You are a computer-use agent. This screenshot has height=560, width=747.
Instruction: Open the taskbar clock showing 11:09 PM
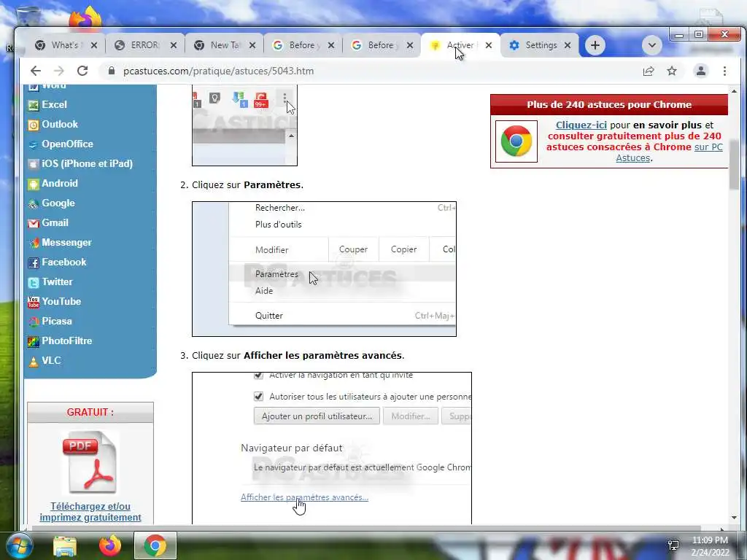click(x=711, y=546)
